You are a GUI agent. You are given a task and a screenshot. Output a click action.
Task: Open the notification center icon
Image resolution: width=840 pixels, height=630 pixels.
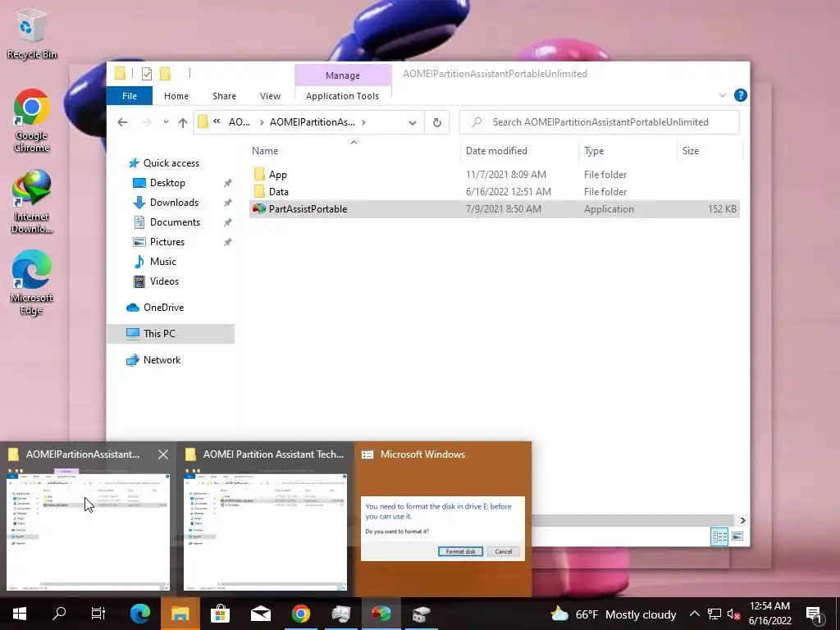point(815,614)
